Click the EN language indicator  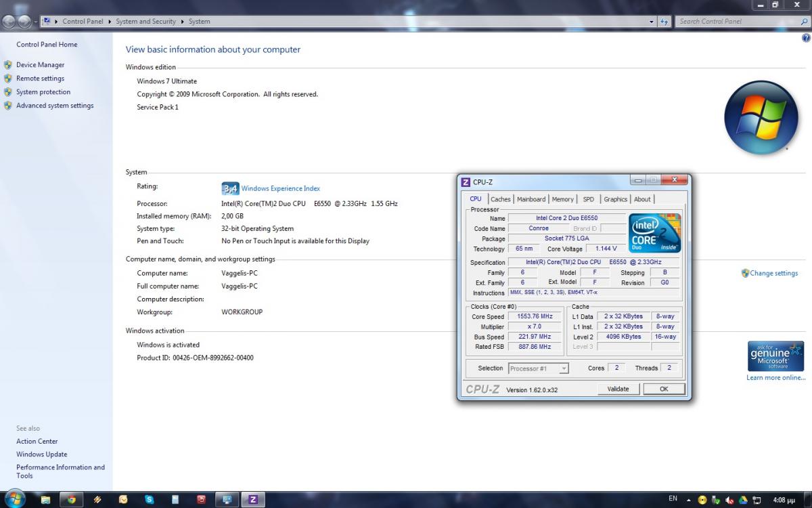(673, 499)
